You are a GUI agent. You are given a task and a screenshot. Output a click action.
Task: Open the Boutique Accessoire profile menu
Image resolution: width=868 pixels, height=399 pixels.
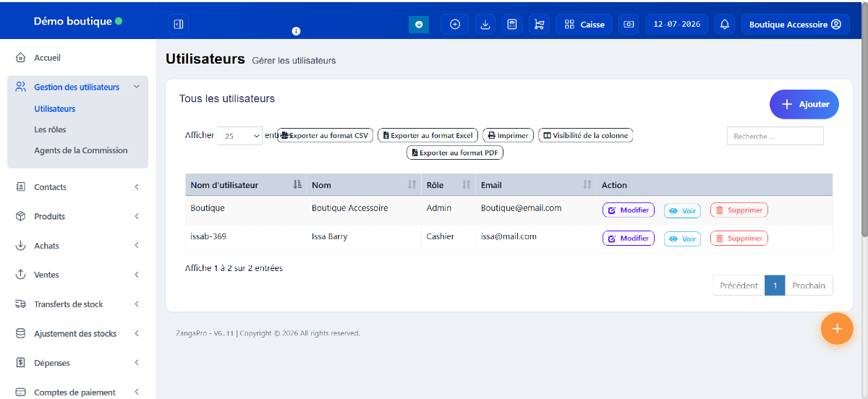tap(795, 24)
